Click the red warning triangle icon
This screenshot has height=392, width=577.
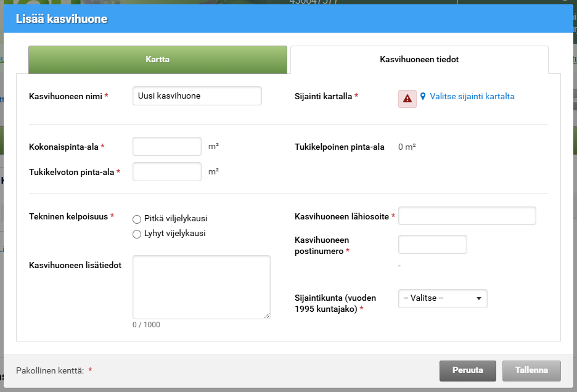click(407, 99)
